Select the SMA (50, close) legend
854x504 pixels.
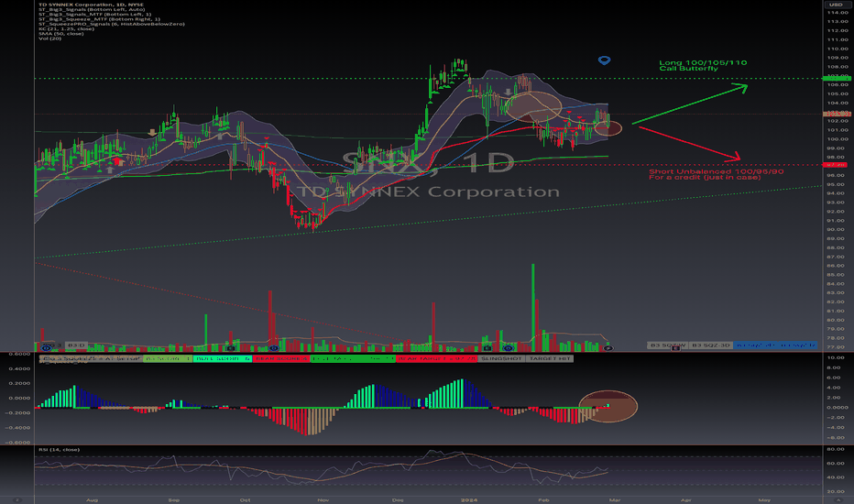point(61,34)
